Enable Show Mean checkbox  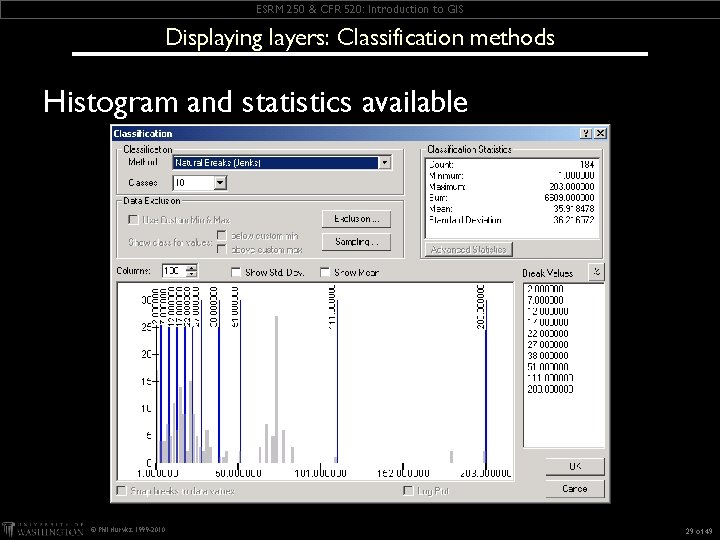click(325, 272)
